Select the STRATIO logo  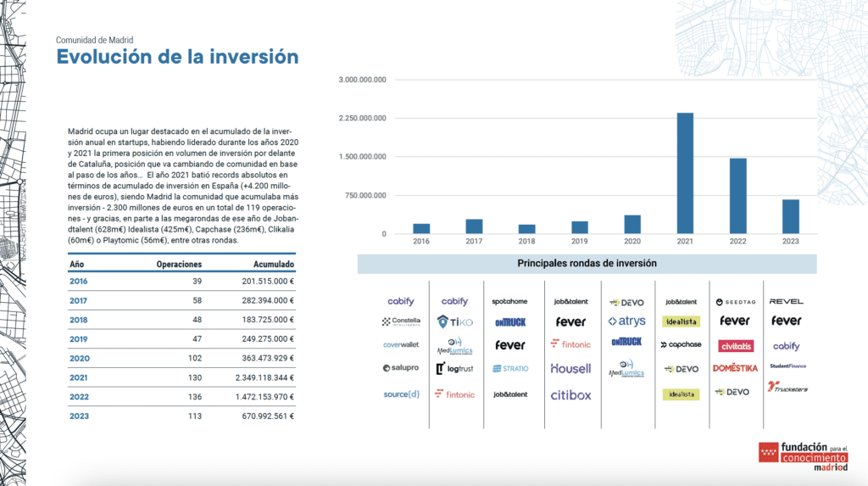(x=510, y=368)
